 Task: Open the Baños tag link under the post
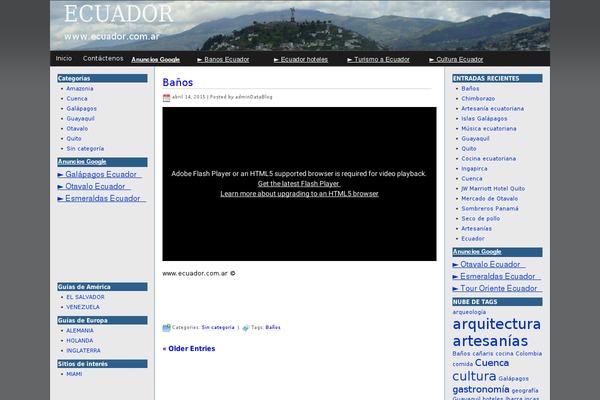(x=273, y=328)
